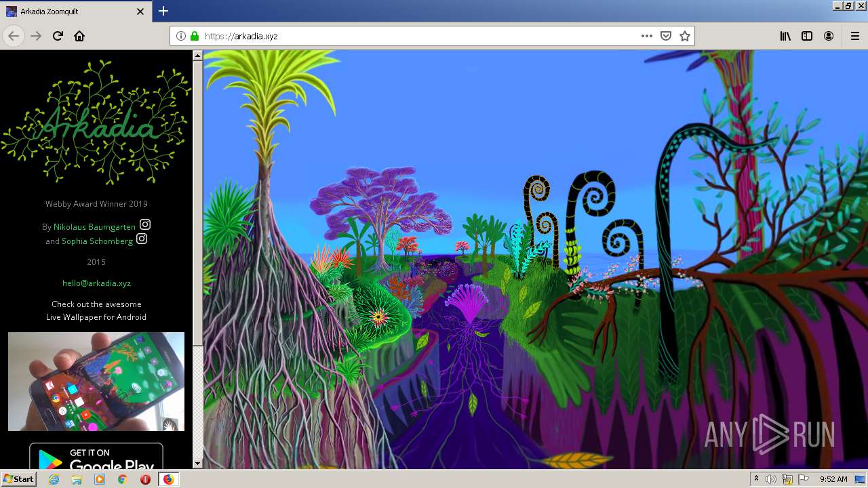The height and width of the screenshot is (488, 868).
Task: Open the page actions three-dot menu
Action: click(x=647, y=36)
